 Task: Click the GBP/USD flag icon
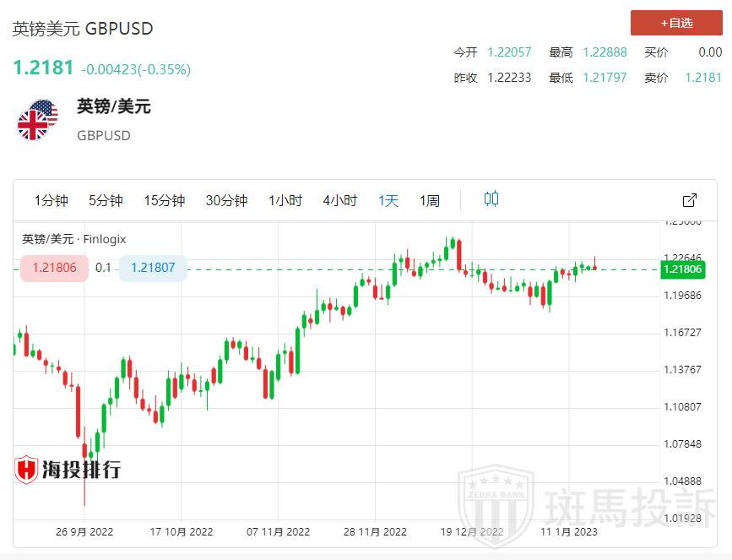point(37,120)
